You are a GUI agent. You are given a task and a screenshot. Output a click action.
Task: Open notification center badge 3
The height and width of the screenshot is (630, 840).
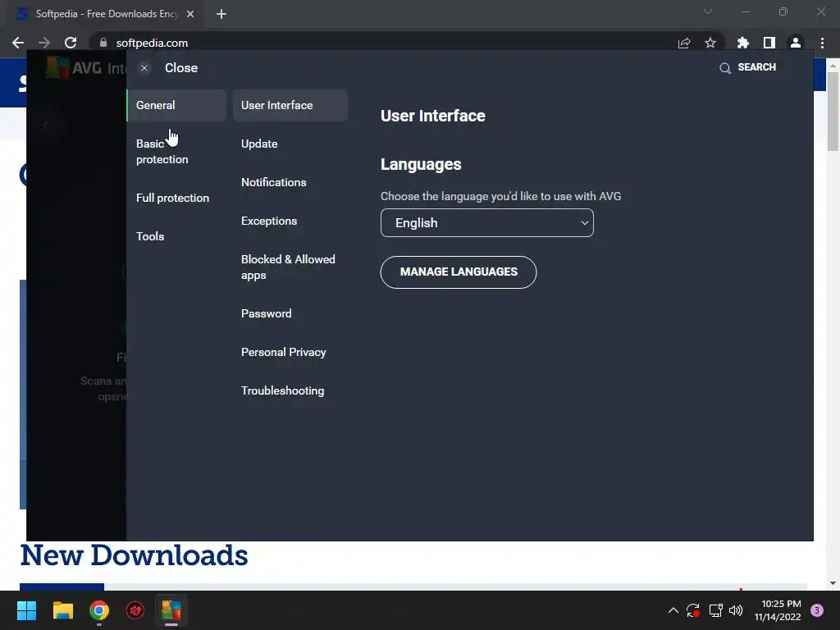coord(817,610)
